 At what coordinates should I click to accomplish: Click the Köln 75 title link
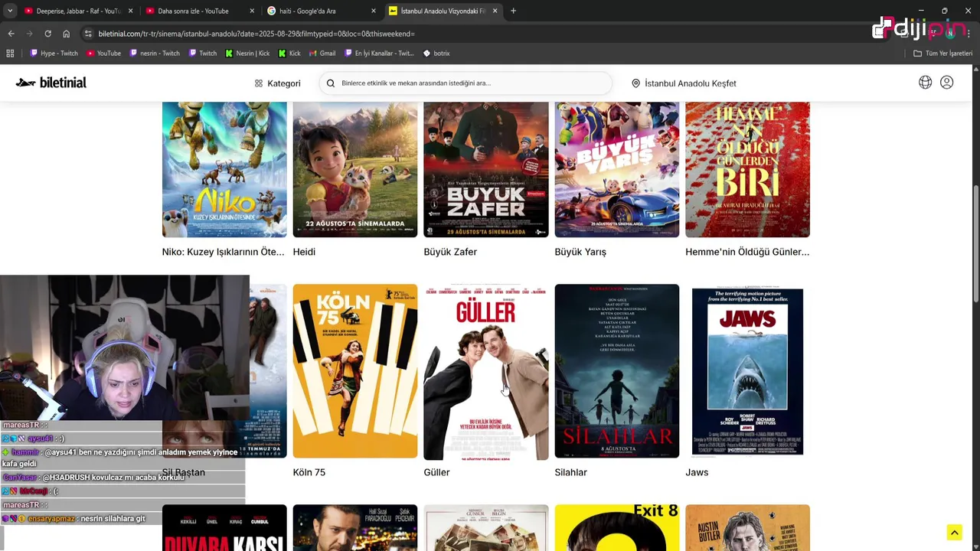(x=309, y=472)
